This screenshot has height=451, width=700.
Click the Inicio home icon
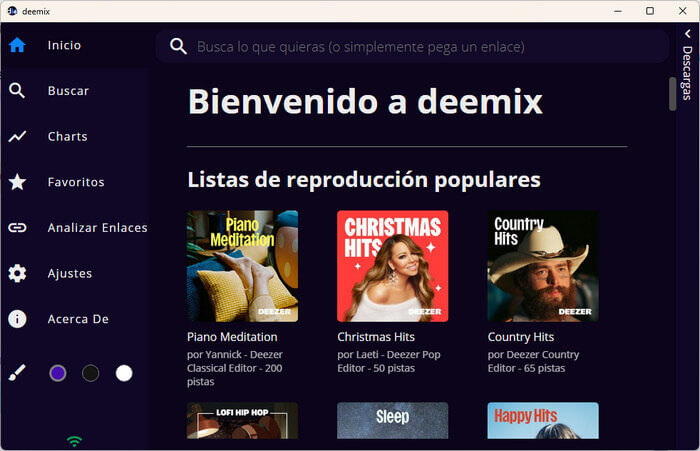(x=17, y=45)
